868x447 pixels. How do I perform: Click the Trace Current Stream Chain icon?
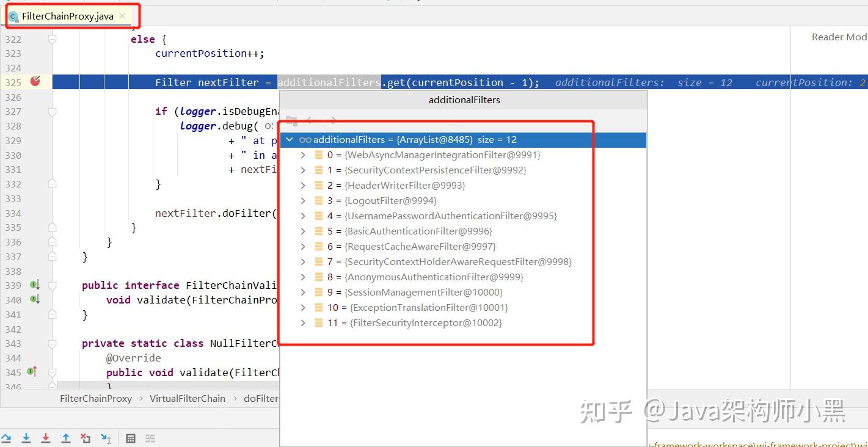click(150, 438)
